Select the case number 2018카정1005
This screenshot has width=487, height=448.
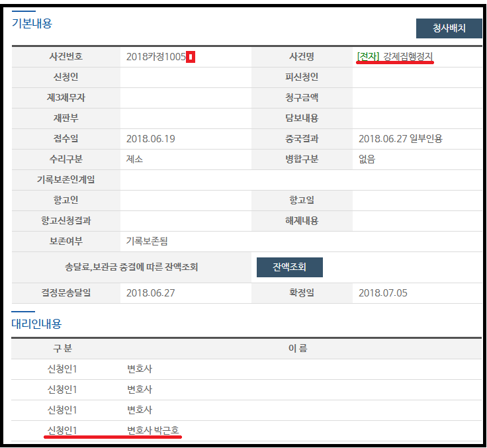point(155,57)
